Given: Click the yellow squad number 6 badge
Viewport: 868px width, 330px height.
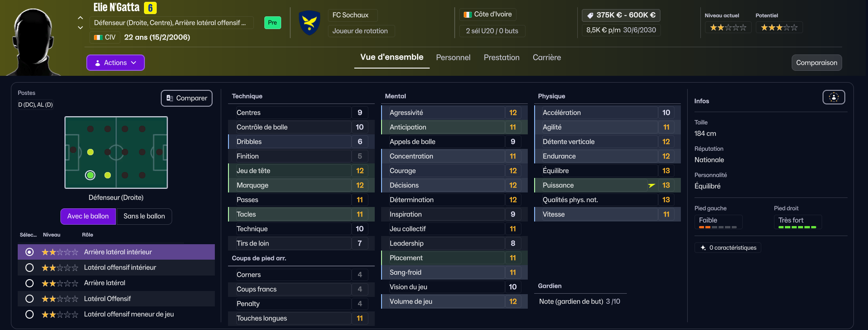Looking at the screenshot, I should point(150,8).
